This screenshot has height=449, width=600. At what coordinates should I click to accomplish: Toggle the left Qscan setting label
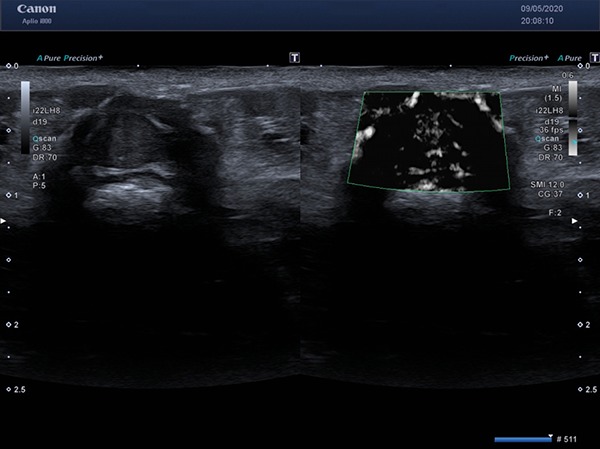click(x=45, y=139)
